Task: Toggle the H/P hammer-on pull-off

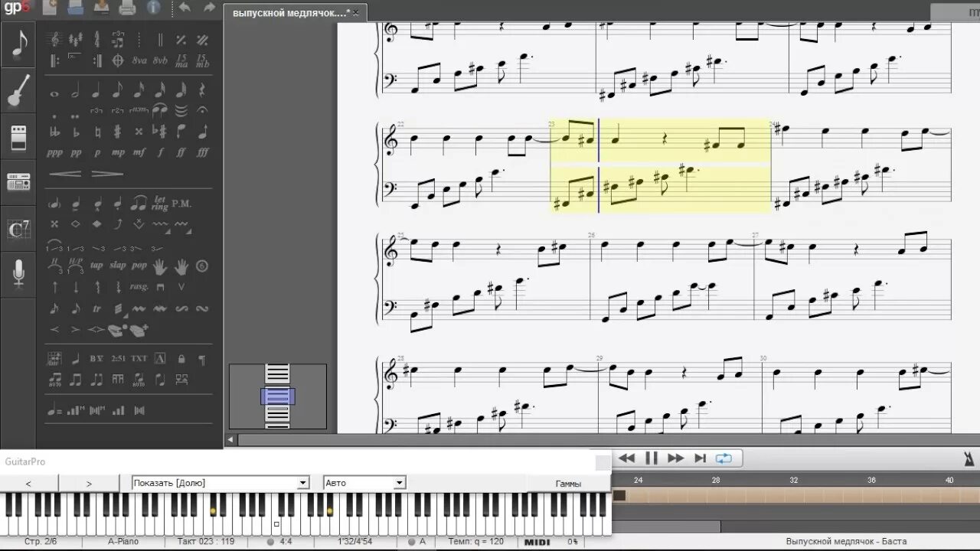Action: [x=76, y=266]
